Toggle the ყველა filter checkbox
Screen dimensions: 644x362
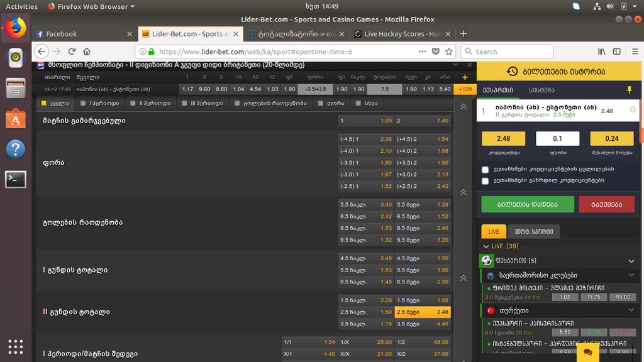(43, 103)
